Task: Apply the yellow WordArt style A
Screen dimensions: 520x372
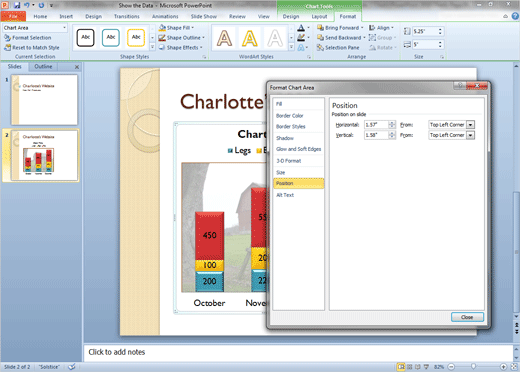Action: coord(249,38)
